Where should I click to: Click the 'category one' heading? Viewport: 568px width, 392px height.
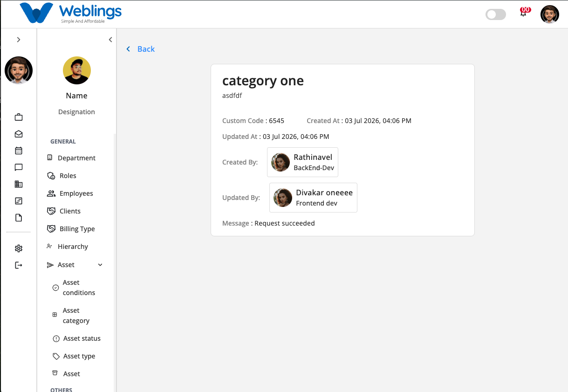pos(263,81)
